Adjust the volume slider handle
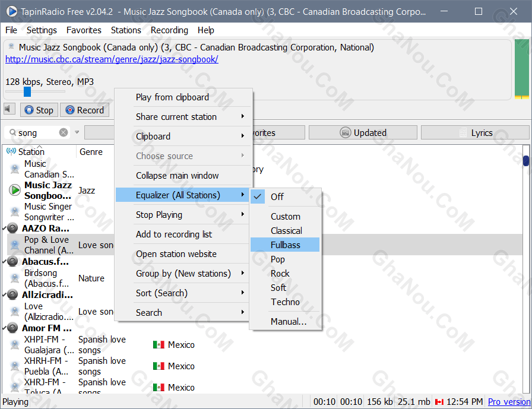The image size is (532, 409). click(x=27, y=91)
